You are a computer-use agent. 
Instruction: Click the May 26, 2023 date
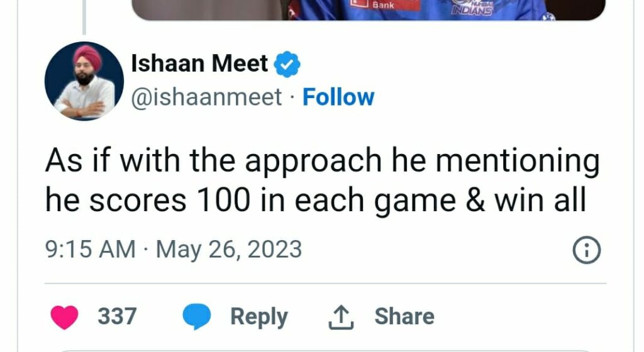point(229,250)
